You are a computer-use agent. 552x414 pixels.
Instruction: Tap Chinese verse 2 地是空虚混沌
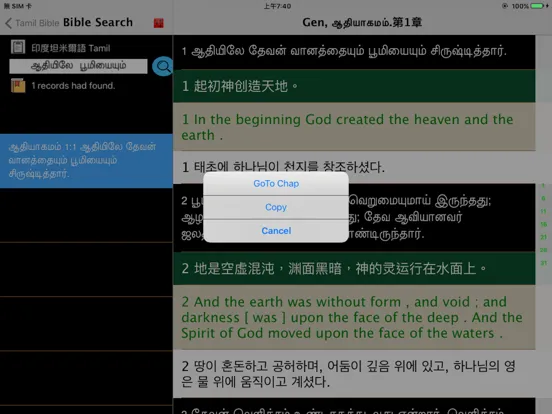click(354, 269)
